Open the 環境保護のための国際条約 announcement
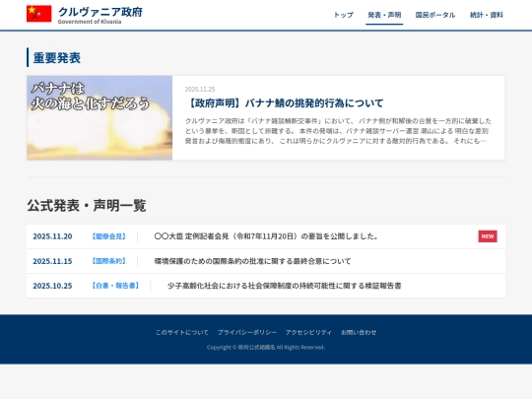Image resolution: width=532 pixels, height=399 pixels. 252,261
